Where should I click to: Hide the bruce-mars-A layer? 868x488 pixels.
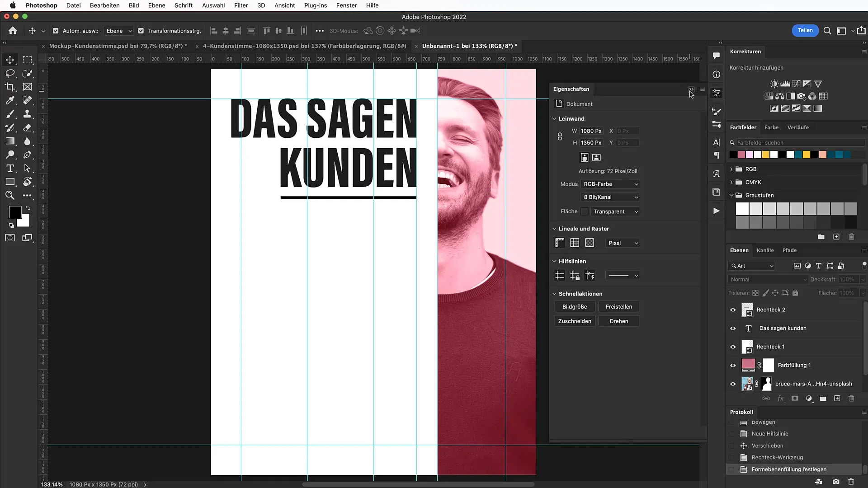coord(733,384)
